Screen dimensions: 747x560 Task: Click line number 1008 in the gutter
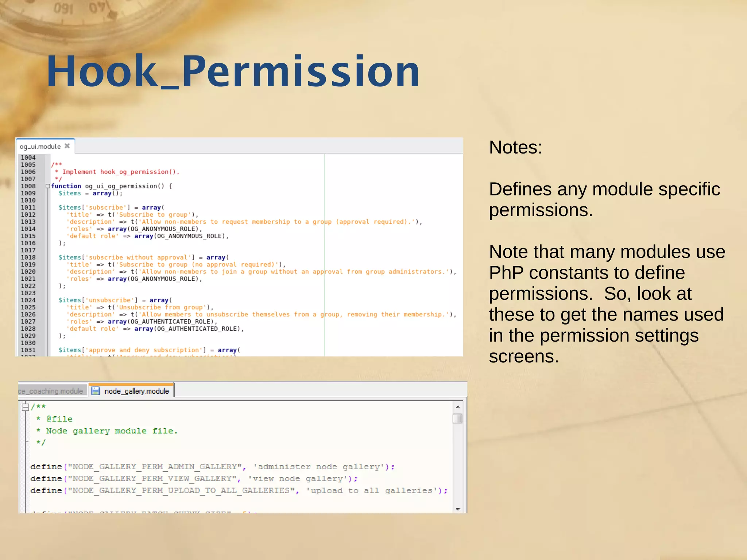28,186
